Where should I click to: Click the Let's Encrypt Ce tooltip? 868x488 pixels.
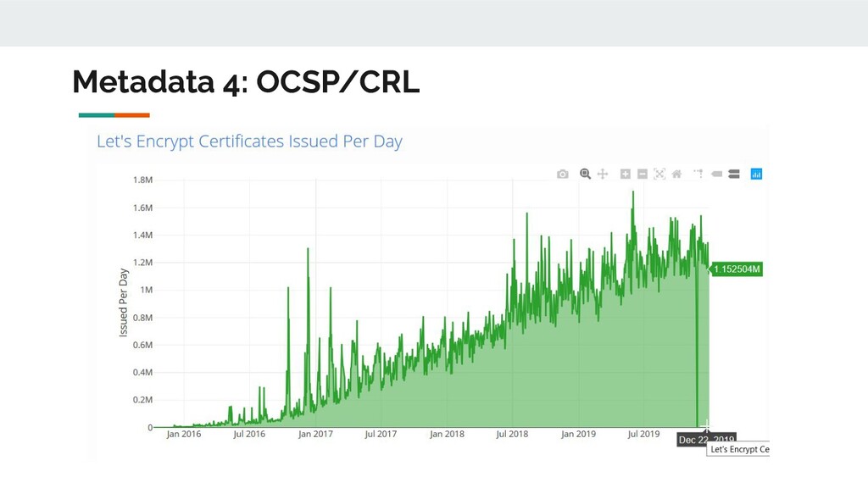pos(738,449)
